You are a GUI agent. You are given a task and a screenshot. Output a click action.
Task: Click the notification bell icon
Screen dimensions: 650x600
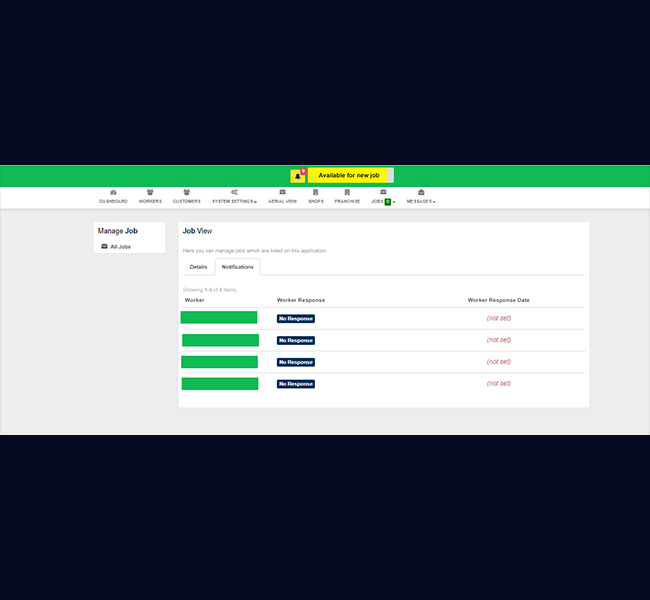coord(297,175)
